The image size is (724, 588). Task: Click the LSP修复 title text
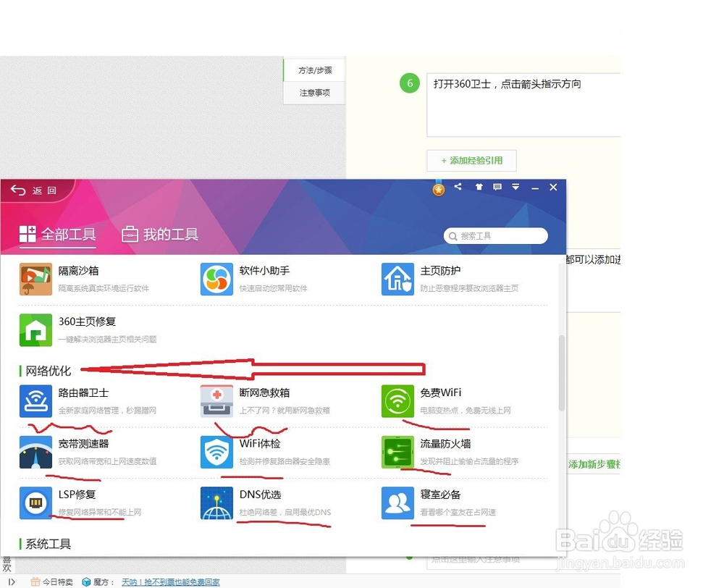(x=77, y=495)
